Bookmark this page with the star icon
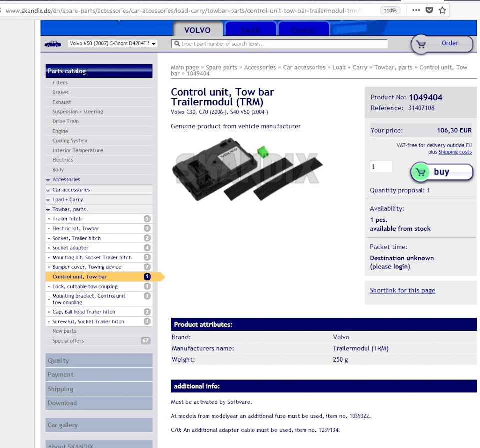Screen dimensions: 480x448 click(x=442, y=10)
